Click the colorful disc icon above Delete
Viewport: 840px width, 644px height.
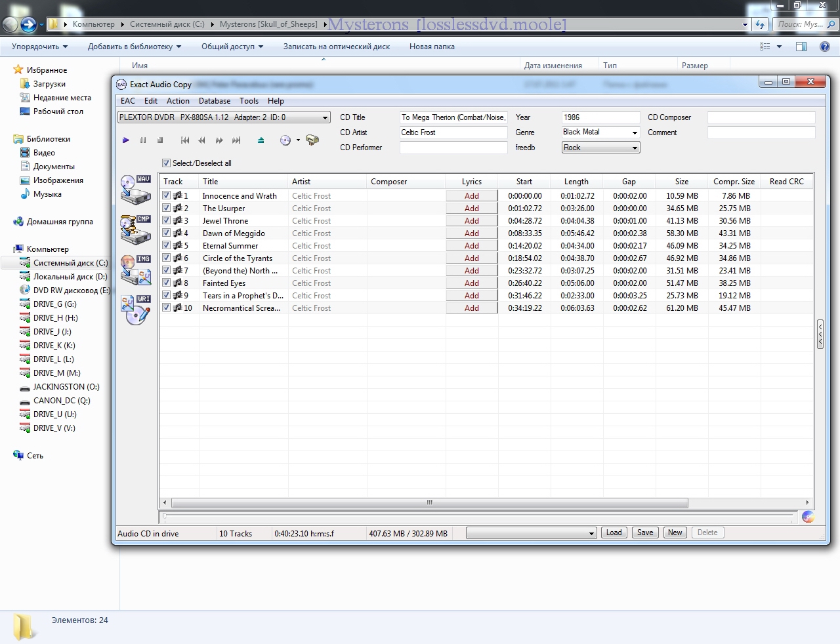[x=808, y=517]
